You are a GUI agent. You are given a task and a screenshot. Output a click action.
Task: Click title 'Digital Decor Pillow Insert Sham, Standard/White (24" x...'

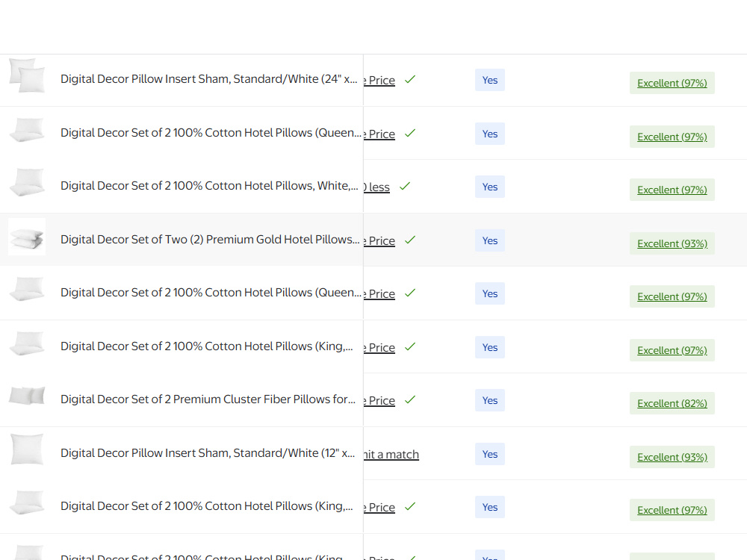[x=208, y=79]
